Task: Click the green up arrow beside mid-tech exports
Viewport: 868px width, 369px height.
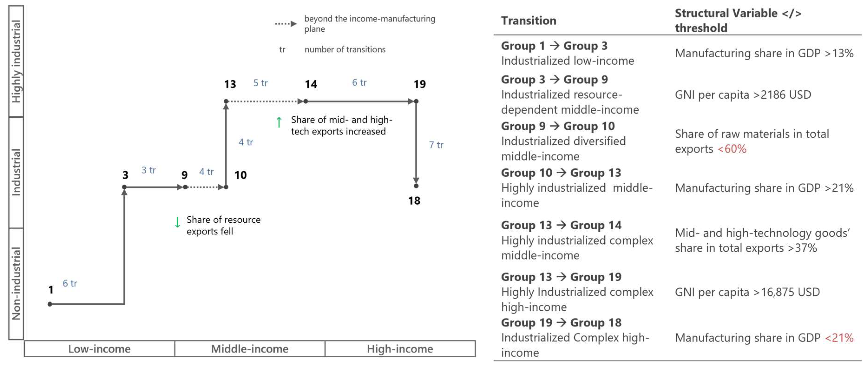Action: coord(279,122)
